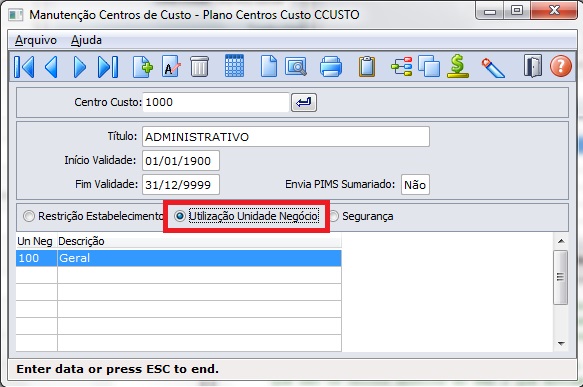The width and height of the screenshot is (583, 387).
Task: Go to first record with toolbar arrow
Action: [24, 67]
